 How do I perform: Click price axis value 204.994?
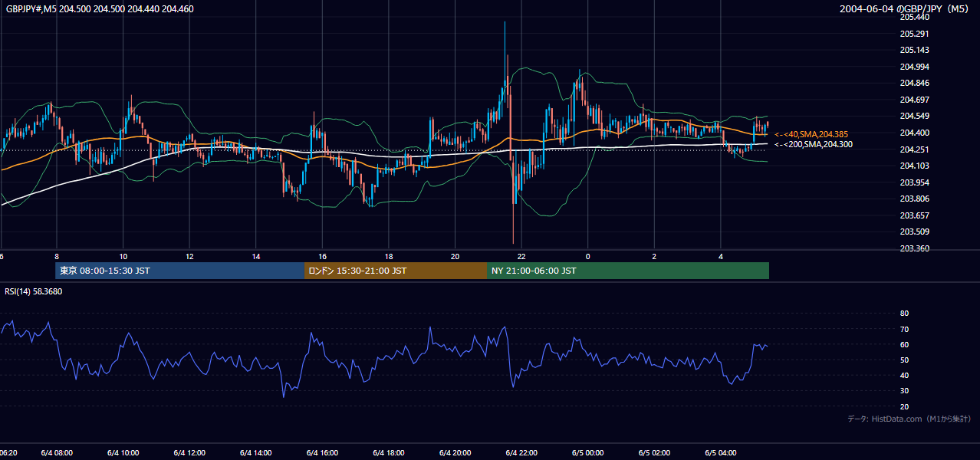point(915,67)
